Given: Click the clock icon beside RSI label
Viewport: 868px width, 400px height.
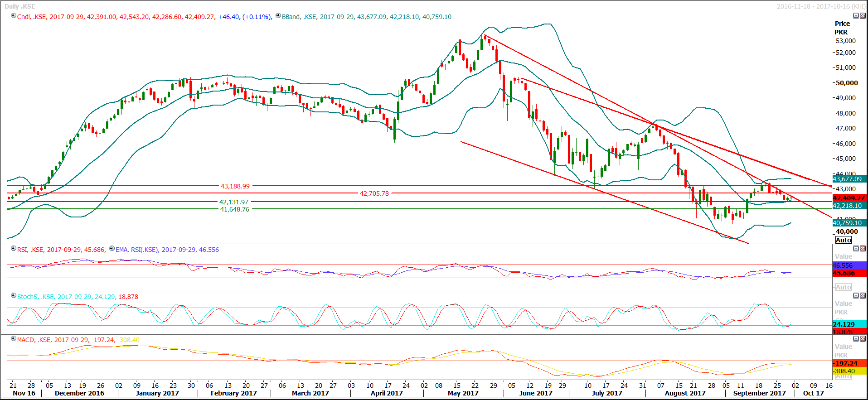Looking at the screenshot, I should click(x=14, y=249).
